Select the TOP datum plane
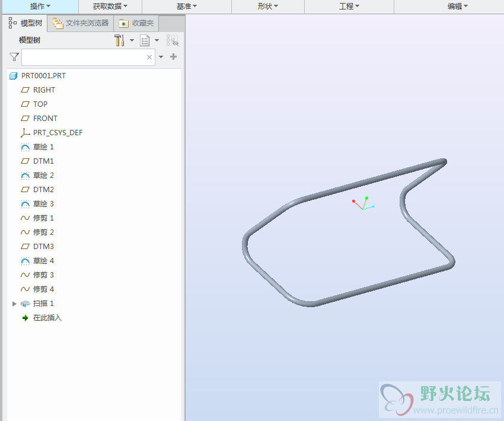Screen dimensions: 504x421 40,104
